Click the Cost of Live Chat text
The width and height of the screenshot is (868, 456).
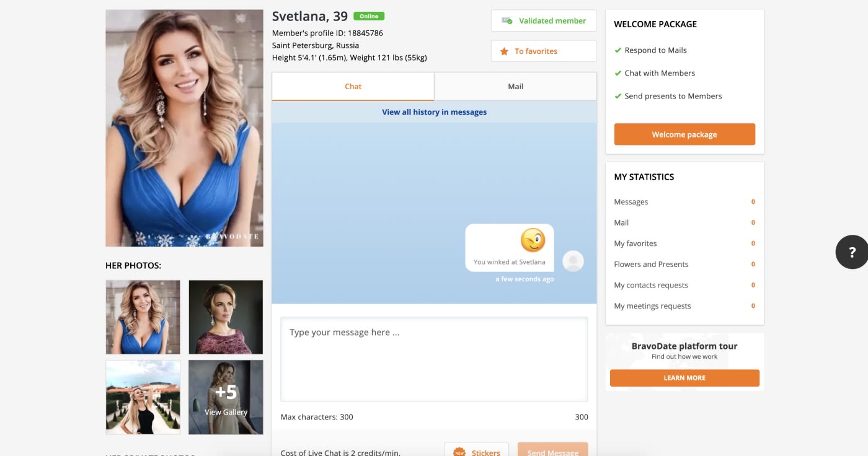(x=341, y=452)
